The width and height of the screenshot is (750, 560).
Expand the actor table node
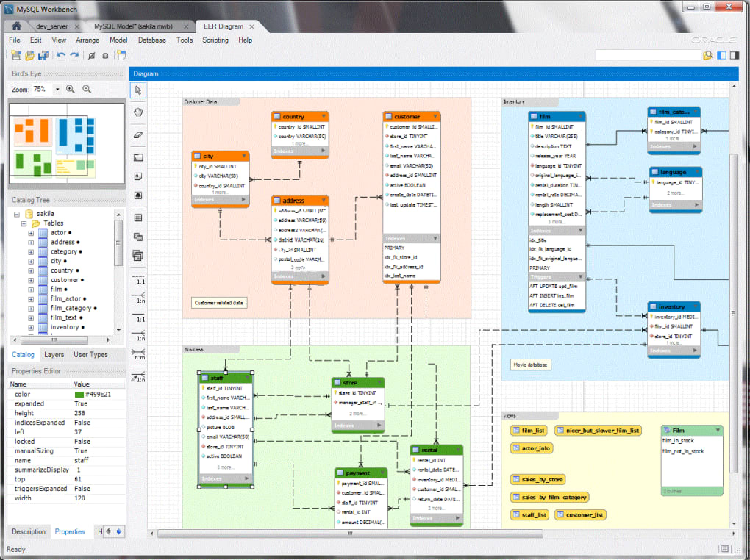(x=31, y=234)
